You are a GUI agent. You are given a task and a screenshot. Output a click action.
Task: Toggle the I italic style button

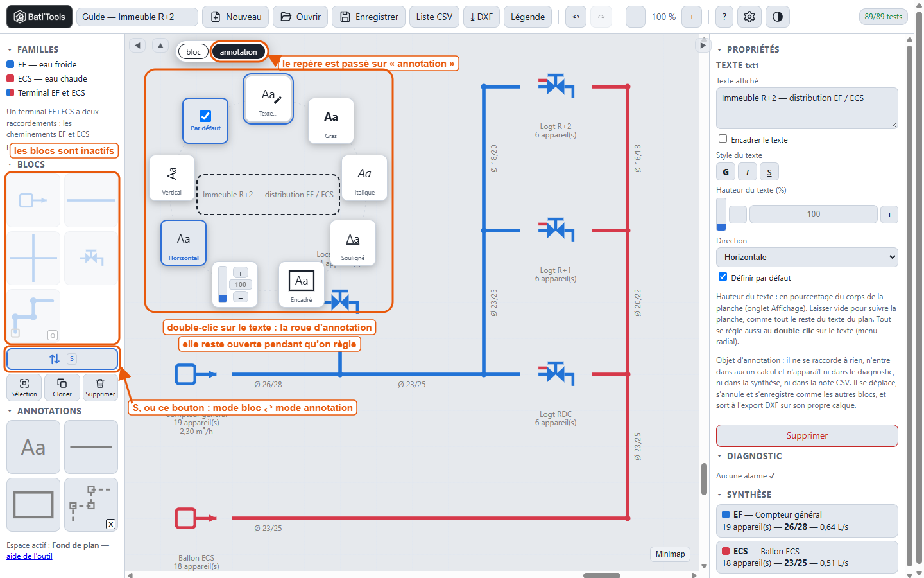pos(748,172)
